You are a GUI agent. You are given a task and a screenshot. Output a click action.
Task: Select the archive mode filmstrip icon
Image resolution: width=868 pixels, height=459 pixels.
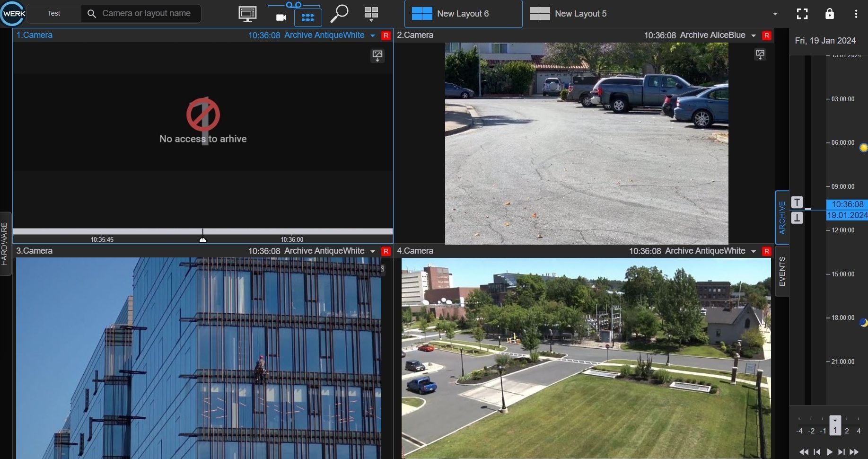308,18
